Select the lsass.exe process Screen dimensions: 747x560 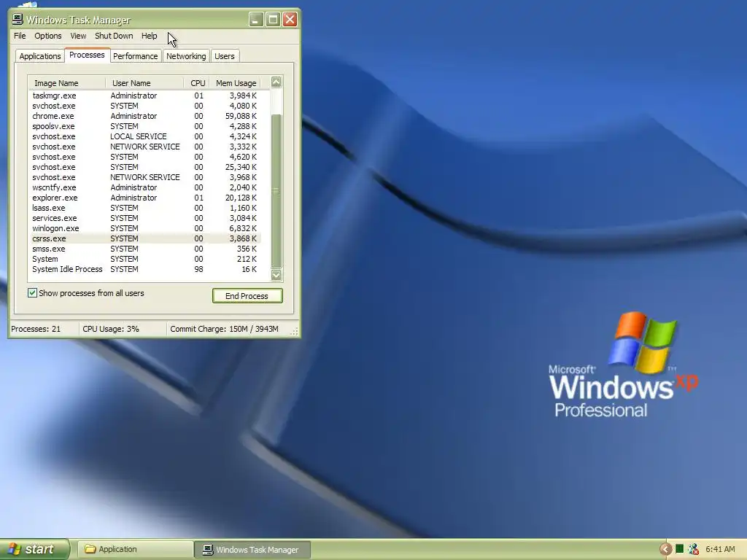tap(145, 208)
